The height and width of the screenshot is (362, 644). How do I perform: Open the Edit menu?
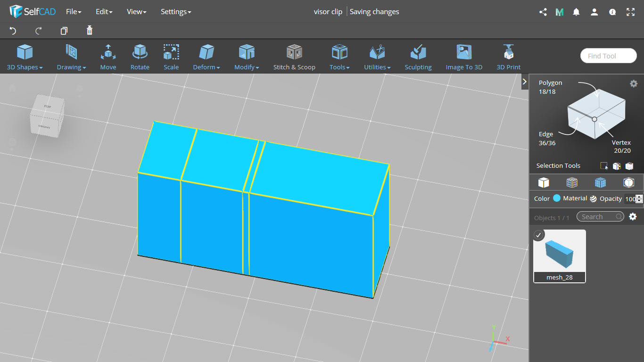coord(104,12)
